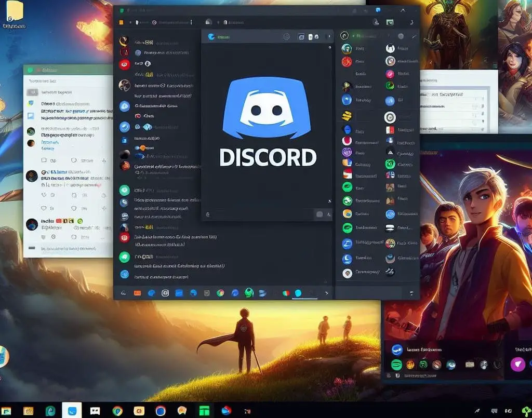This screenshot has height=418, width=532.
Task: Click the green mascot icon in the bottom toolbar
Action: click(x=248, y=293)
